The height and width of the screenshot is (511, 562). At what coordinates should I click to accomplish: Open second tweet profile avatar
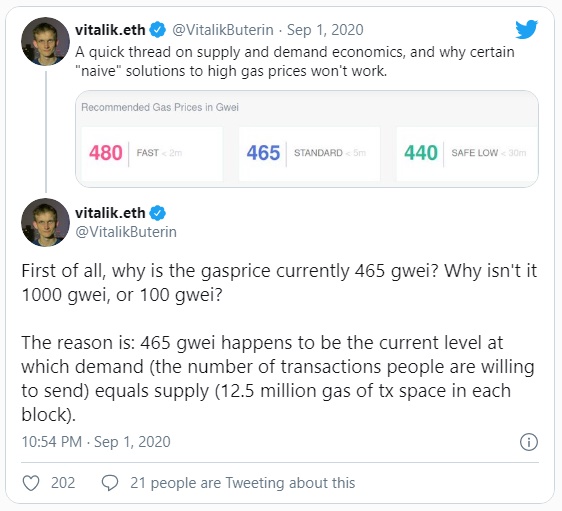(45, 223)
